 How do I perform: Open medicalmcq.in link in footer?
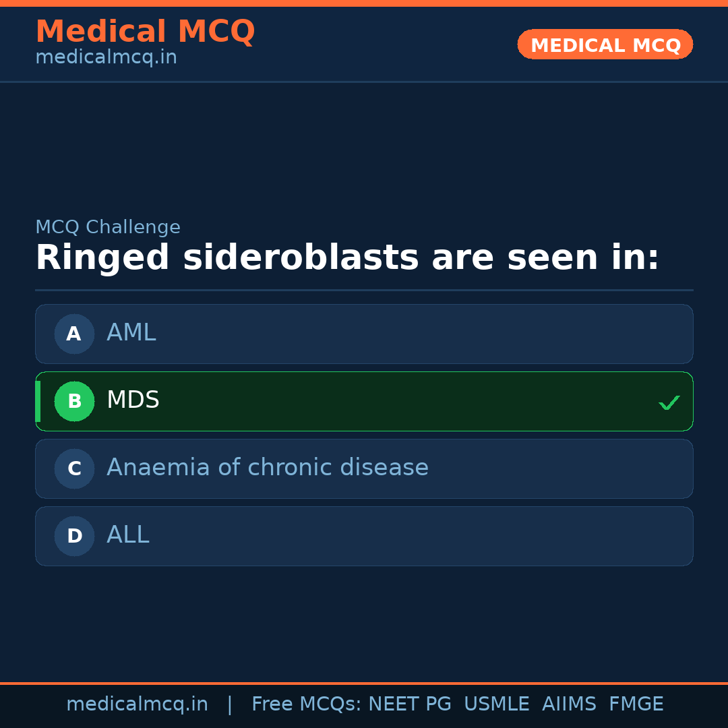137,704
